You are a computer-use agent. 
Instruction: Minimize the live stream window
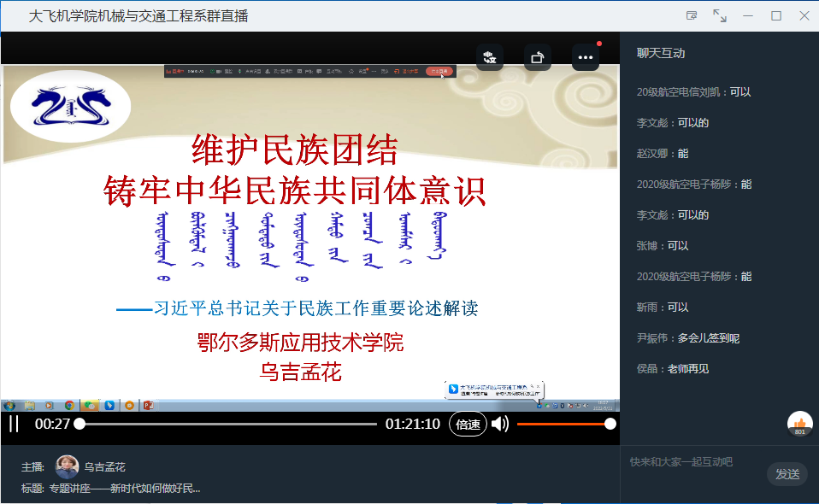tap(748, 15)
